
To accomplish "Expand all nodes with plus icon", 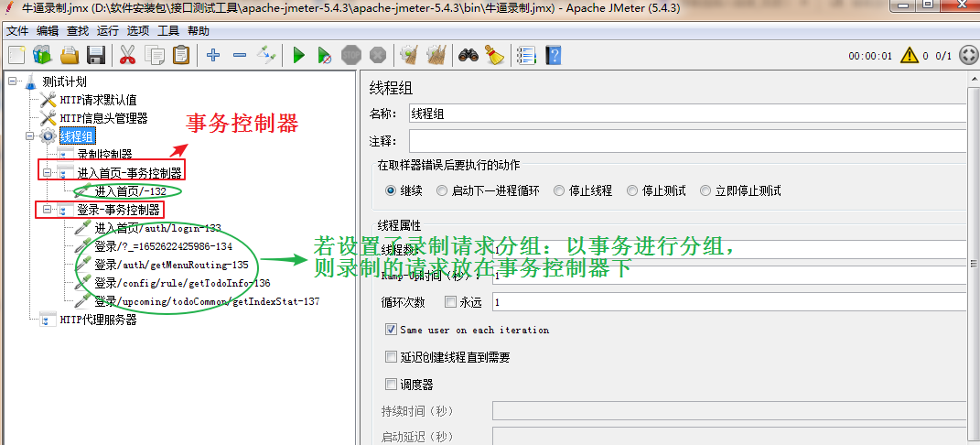I will tap(213, 55).
